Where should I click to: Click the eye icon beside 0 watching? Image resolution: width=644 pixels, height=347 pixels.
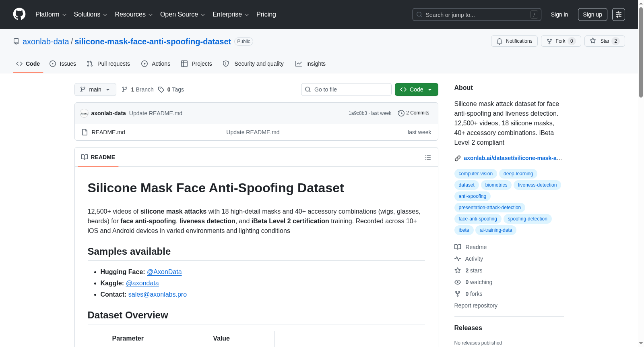(458, 282)
